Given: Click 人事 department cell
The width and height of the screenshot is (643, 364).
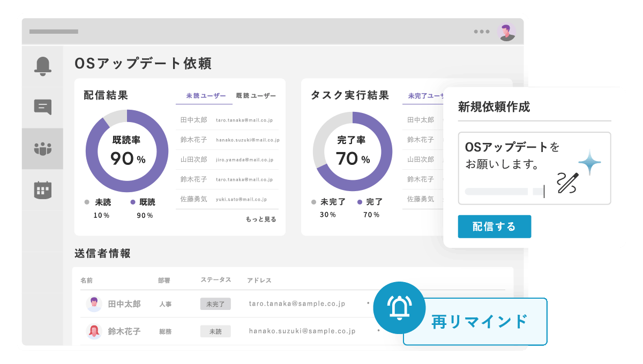Looking at the screenshot, I should tap(165, 304).
